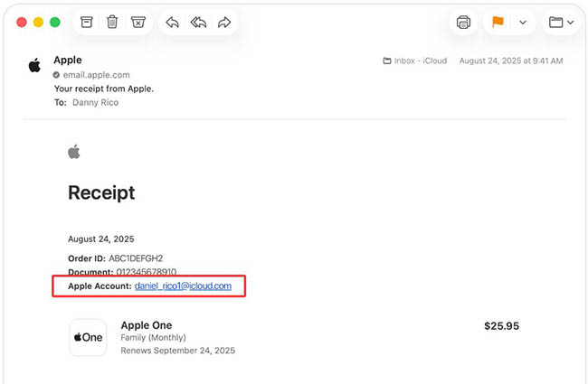Click the gray Apple logo in receipt
Viewport: 588px width, 384px height.
coord(74,152)
